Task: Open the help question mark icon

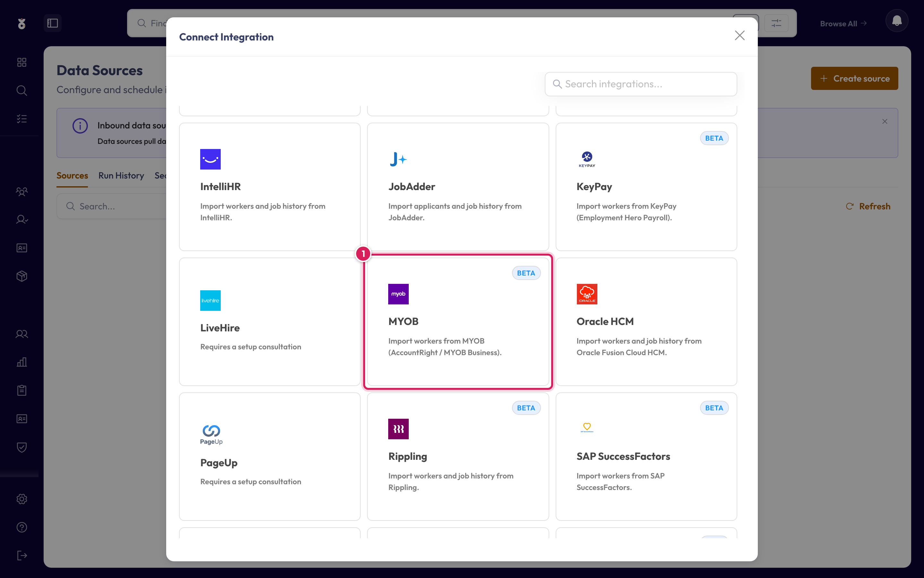Action: [x=22, y=527]
